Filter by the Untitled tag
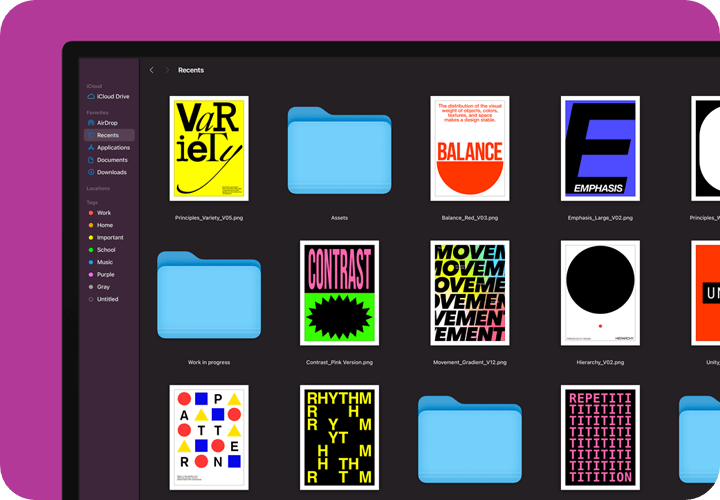Screen dimensions: 720x500 tap(103, 299)
